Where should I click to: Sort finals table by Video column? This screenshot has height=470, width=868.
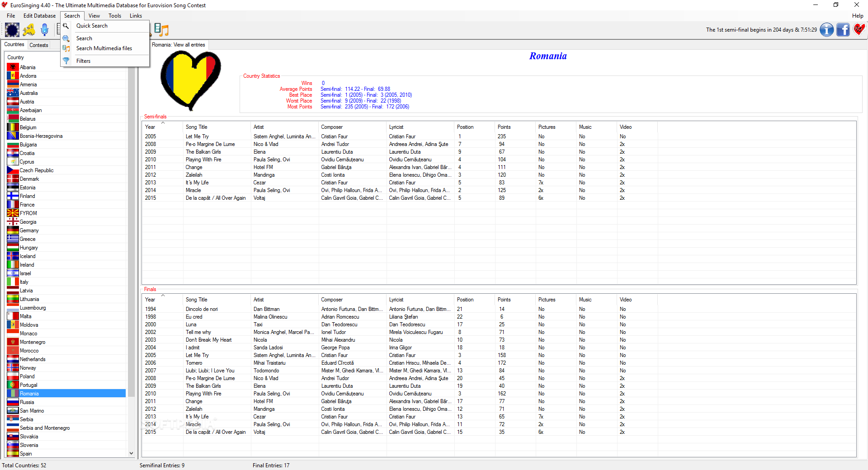tap(637, 300)
